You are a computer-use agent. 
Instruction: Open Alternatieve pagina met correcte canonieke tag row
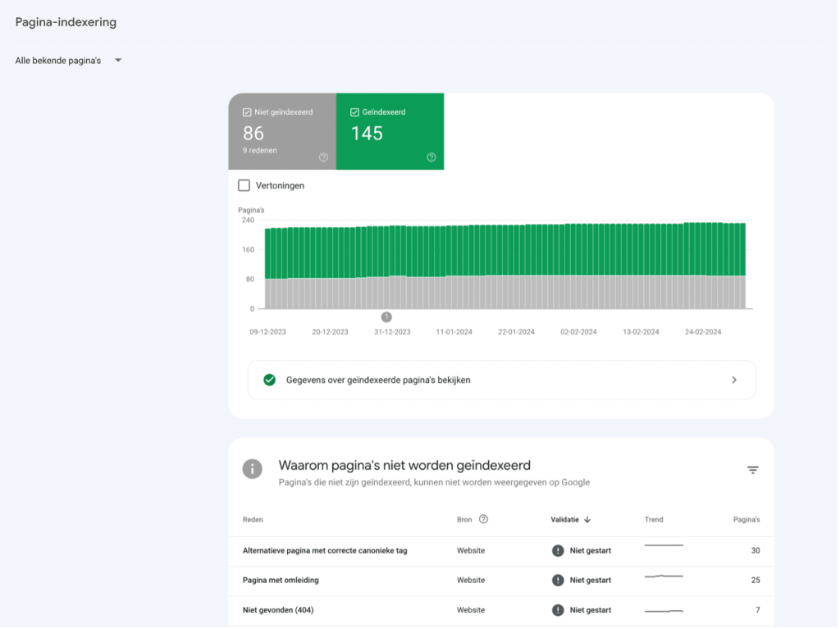(501, 551)
